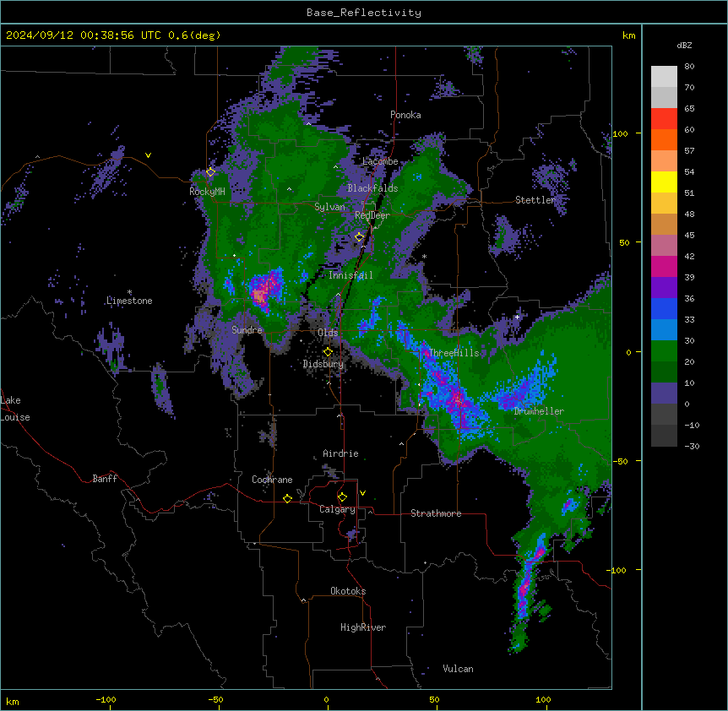Screen dimensions: 728x711
Task: Click the km label at top right
Action: click(x=628, y=35)
